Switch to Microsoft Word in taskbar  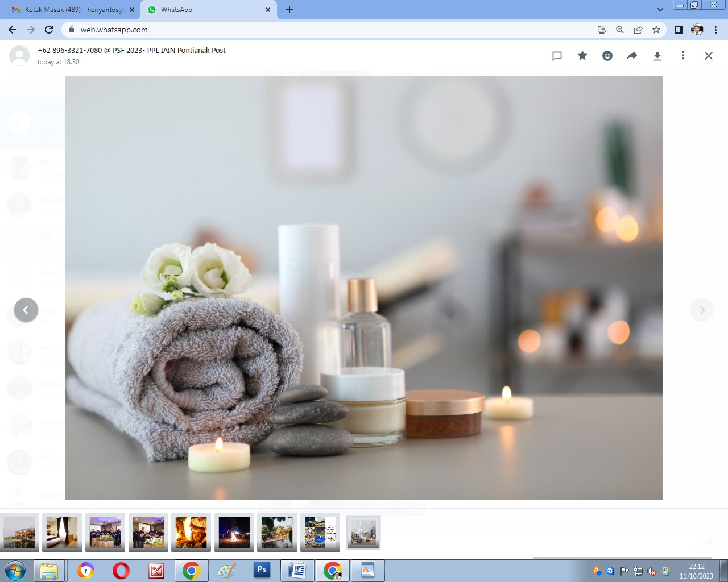pyautogui.click(x=297, y=571)
